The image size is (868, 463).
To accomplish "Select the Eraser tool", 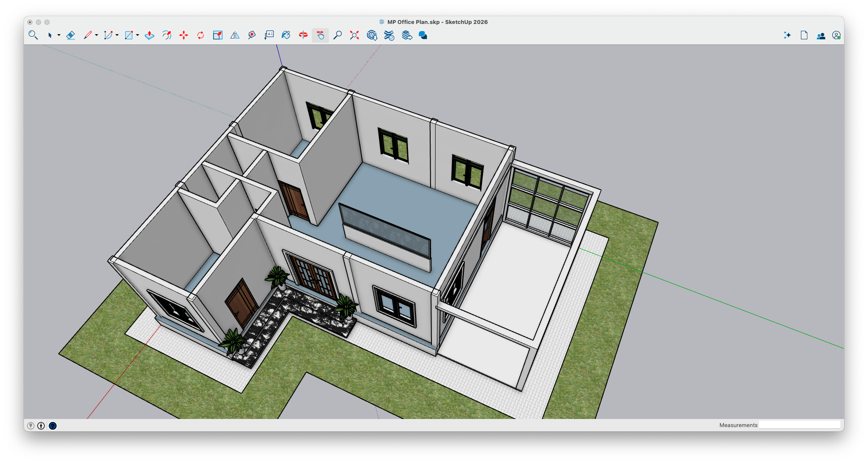I will tap(71, 35).
